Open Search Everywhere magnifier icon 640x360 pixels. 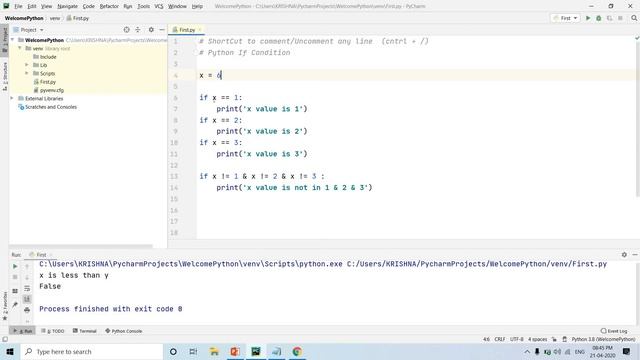tap(634, 18)
